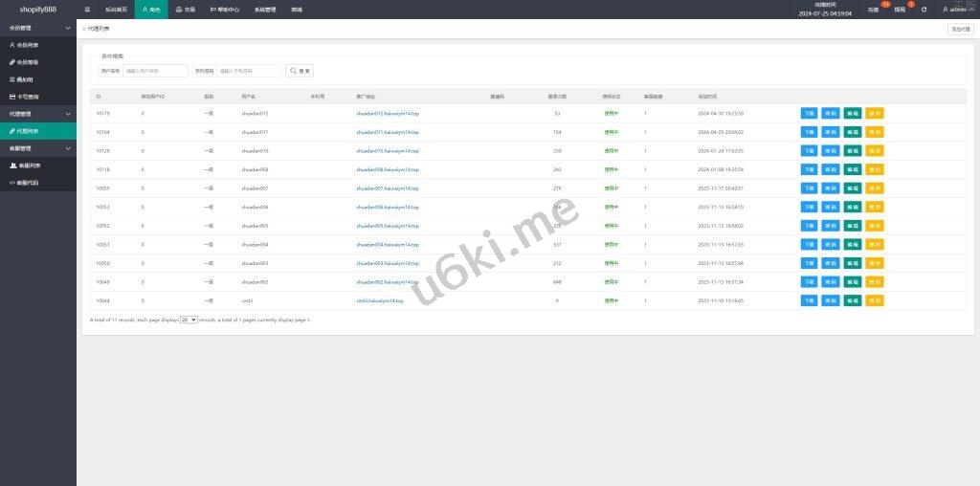Click the yellow disable button for shuadan011

tap(875, 132)
